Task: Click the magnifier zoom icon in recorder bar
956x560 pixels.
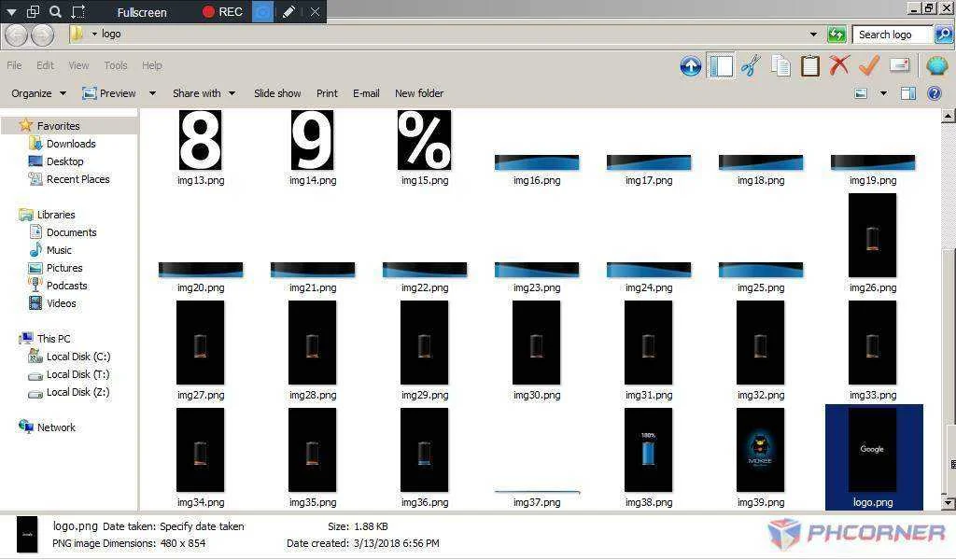Action: click(x=55, y=11)
